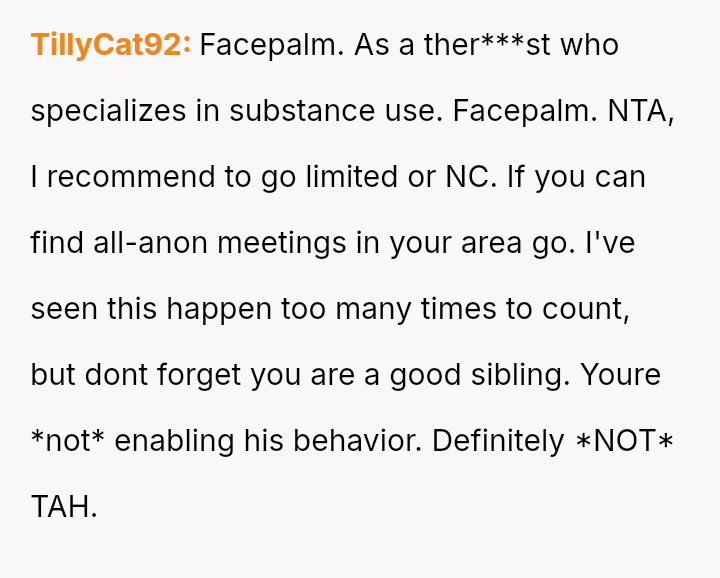720x578 pixels.
Task: Click the TillyCat92 username link
Action: click(x=110, y=45)
